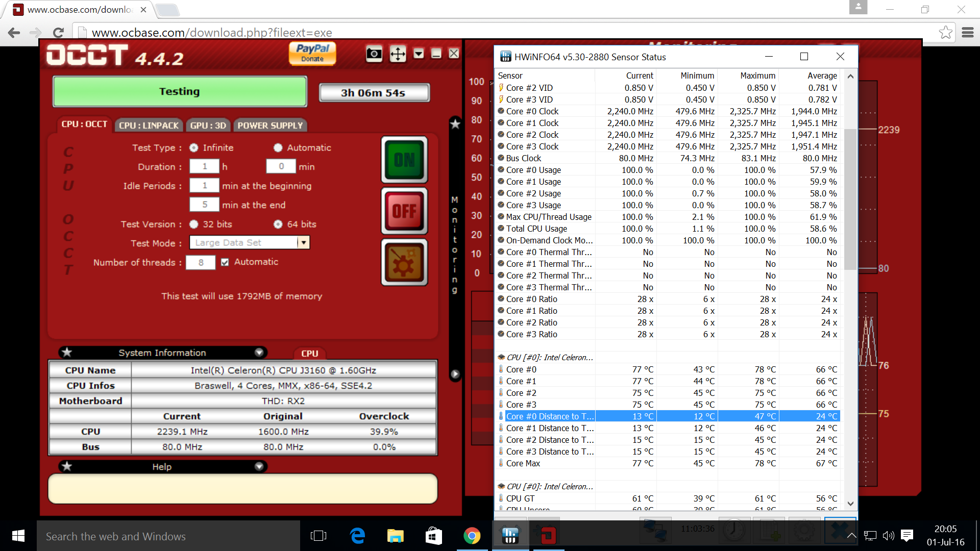Open Task View from taskbar
Viewport: 980px width, 551px height.
318,536
